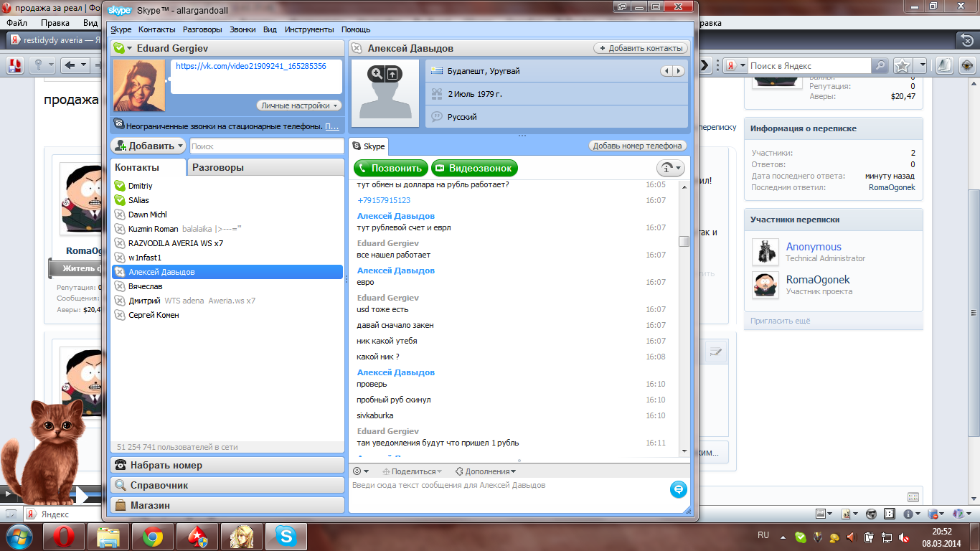Click Пригласить ещё link in Opera page
The image size is (980, 551).
coord(781,321)
